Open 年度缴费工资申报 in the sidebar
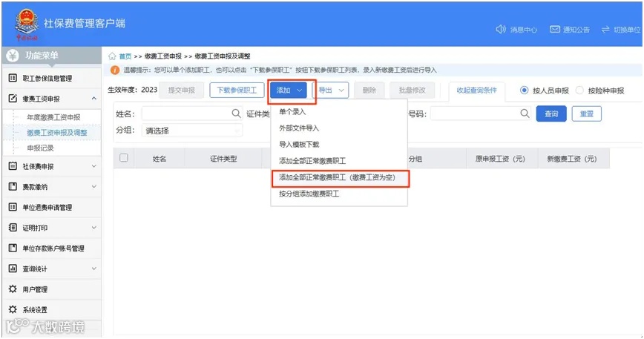 coord(54,117)
